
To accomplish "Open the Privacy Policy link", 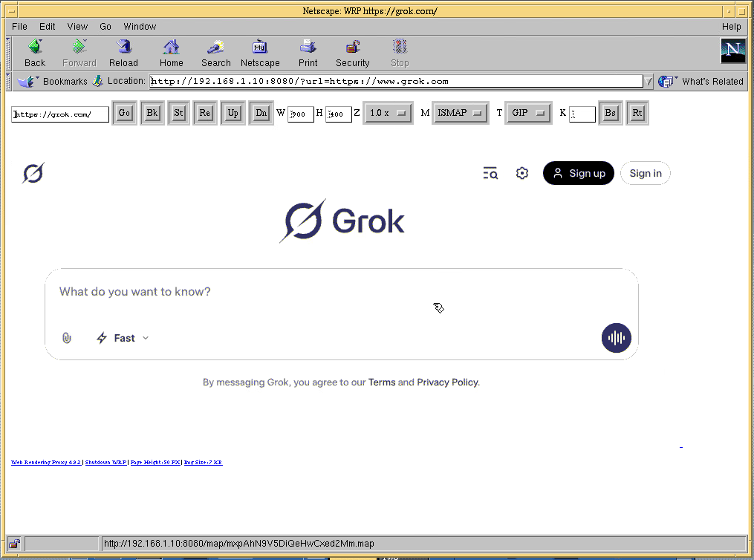I will 447,382.
